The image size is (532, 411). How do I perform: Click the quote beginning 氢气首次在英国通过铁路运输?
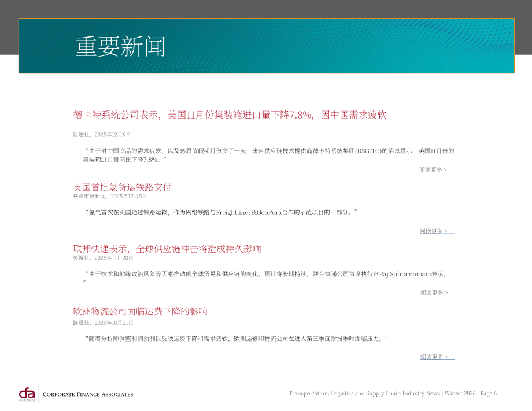(220, 212)
